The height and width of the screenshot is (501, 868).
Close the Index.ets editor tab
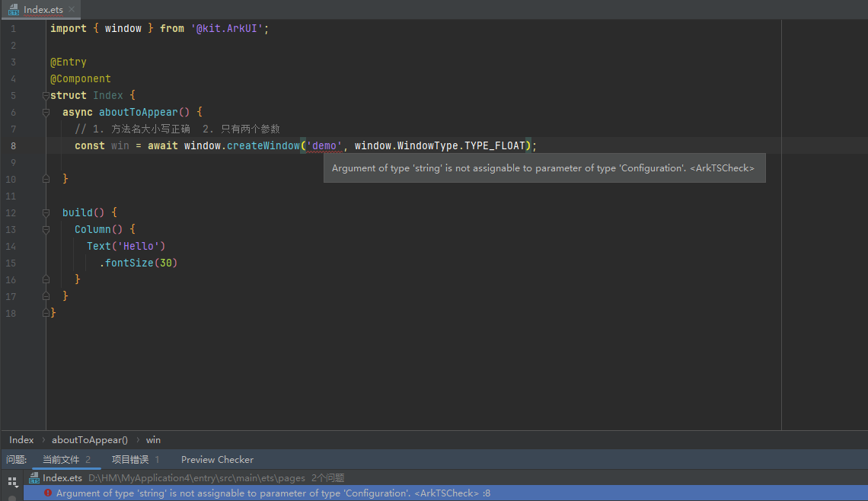72,9
